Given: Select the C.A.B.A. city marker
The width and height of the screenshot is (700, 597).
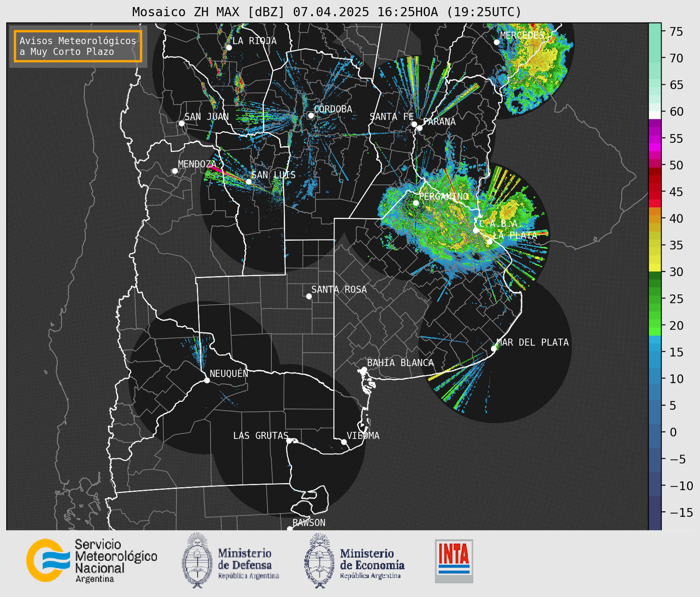Looking at the screenshot, I should click(476, 230).
